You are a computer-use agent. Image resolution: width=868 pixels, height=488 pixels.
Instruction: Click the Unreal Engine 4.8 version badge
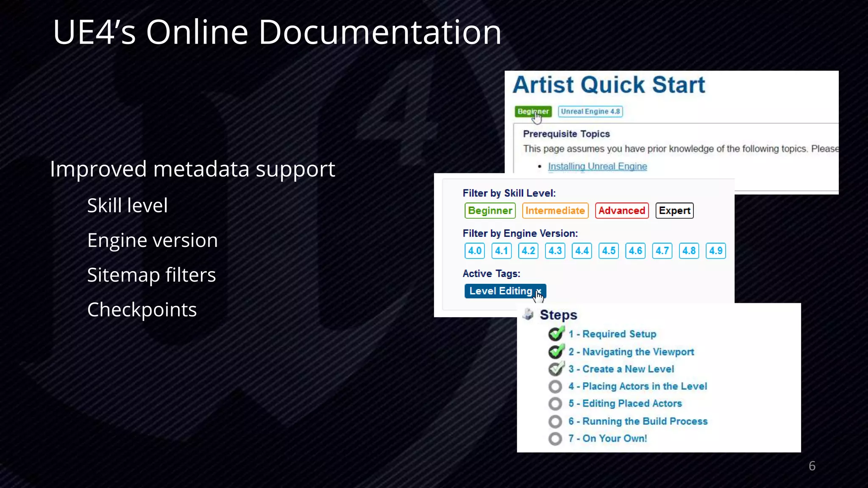point(590,111)
